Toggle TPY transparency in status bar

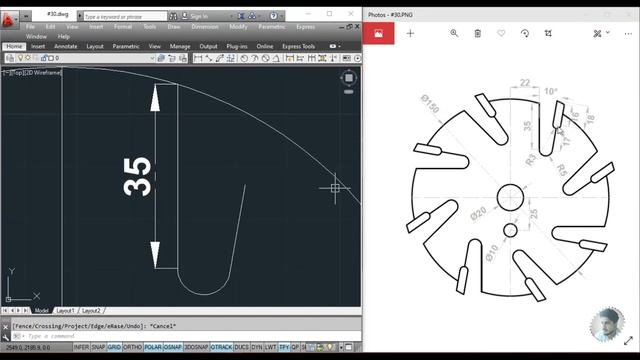284,347
